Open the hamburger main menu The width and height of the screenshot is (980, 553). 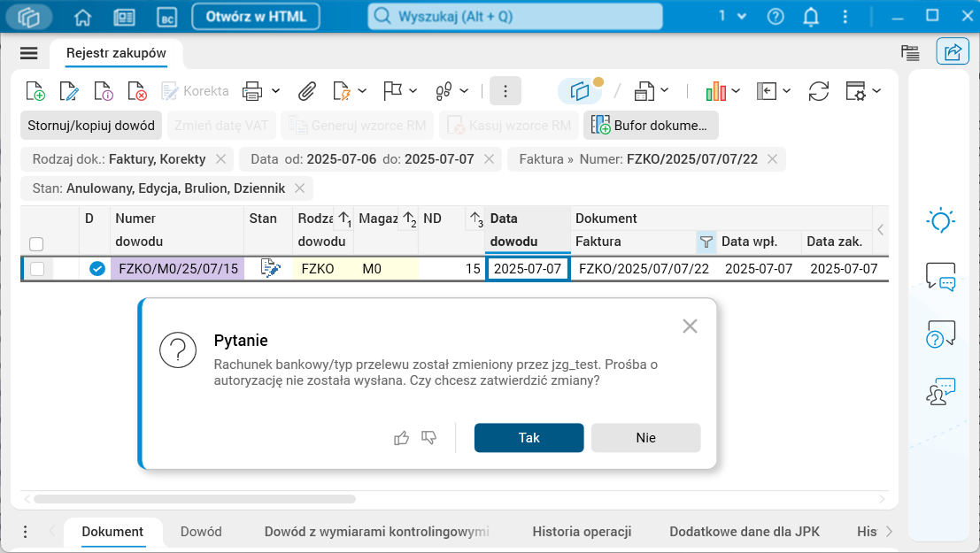[28, 53]
